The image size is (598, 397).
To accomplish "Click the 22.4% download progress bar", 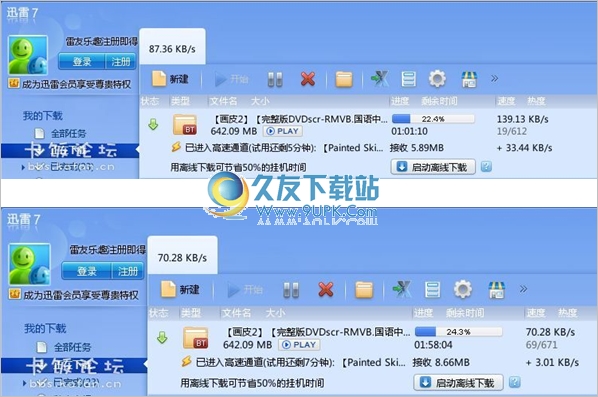I will coord(433,119).
